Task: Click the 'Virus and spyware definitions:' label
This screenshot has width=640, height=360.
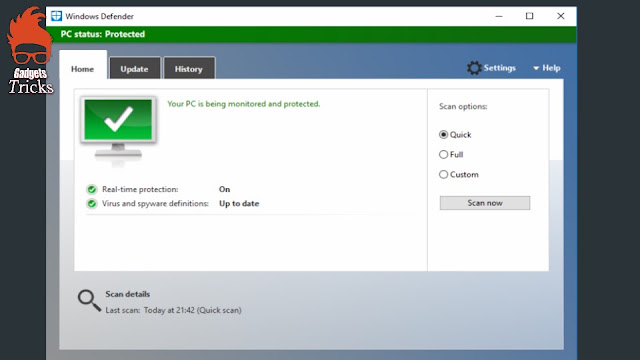Action: coord(155,203)
